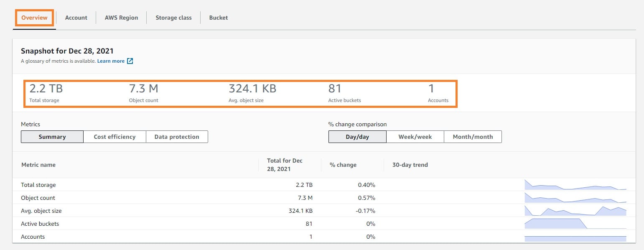The height and width of the screenshot is (250, 644).
Task: Select the Summary metrics option
Action: pos(52,137)
